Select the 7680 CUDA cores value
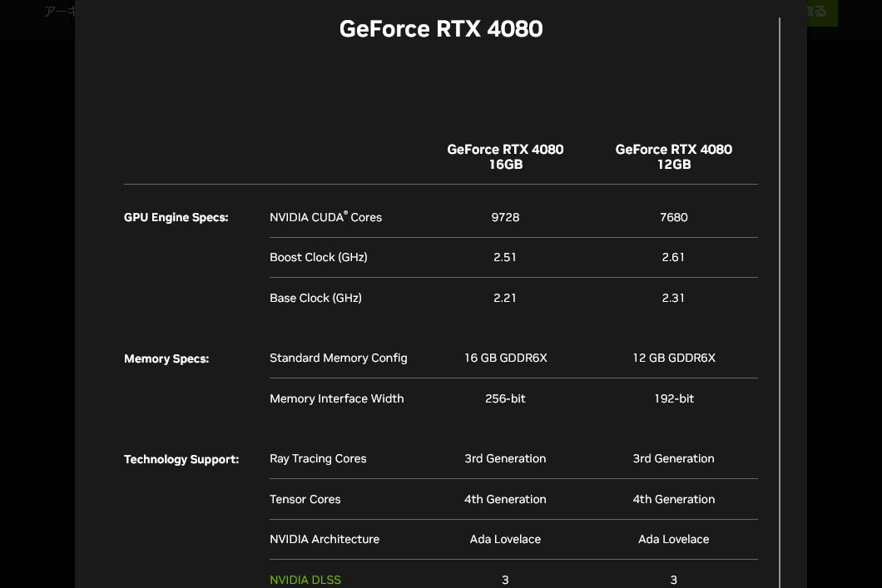Screen dimensions: 882x588 [x=673, y=217]
